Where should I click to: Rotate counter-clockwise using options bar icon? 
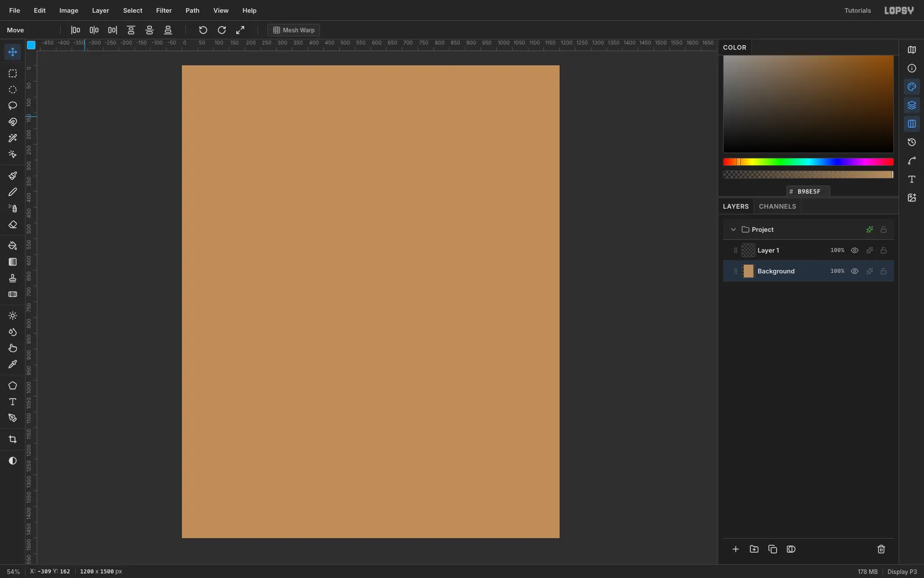[x=203, y=30]
